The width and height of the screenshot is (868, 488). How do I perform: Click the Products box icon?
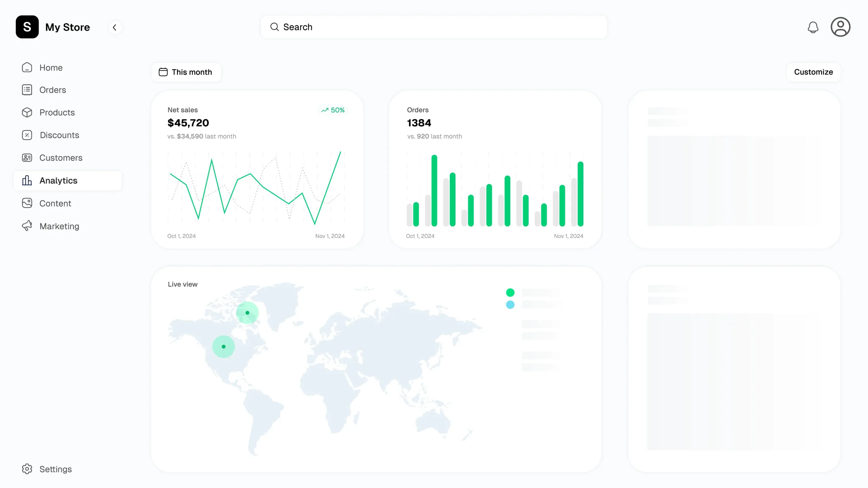[x=27, y=113]
